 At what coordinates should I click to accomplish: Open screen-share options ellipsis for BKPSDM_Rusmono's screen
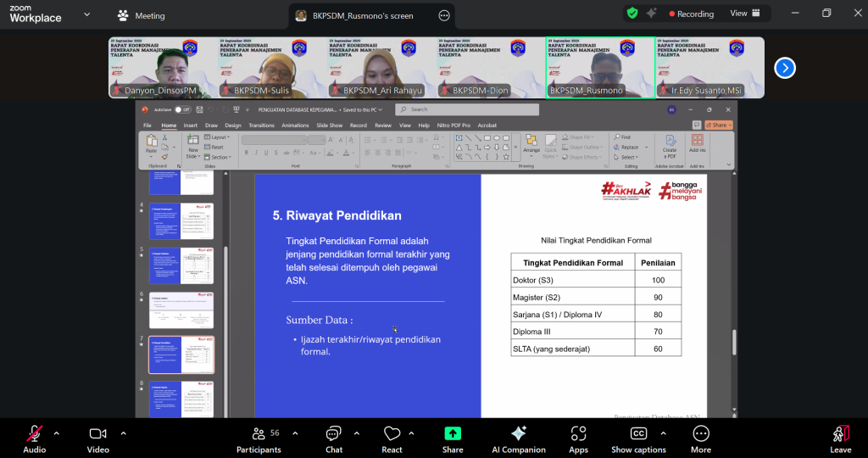tap(444, 15)
